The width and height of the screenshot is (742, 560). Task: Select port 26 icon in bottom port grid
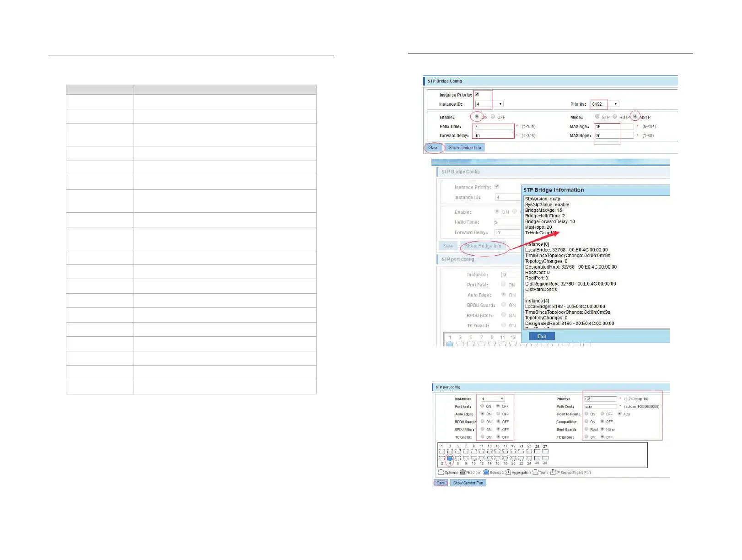pos(537,458)
